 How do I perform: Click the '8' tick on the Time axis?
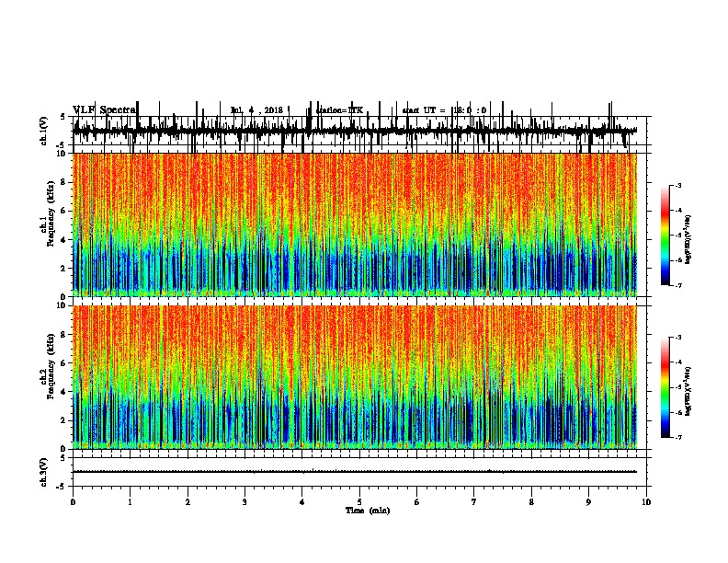click(531, 502)
